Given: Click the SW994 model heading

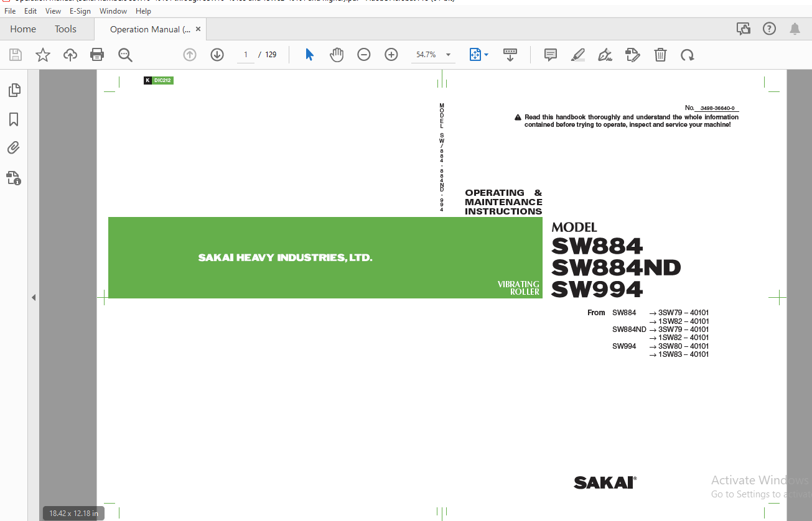Looking at the screenshot, I should click(x=597, y=290).
